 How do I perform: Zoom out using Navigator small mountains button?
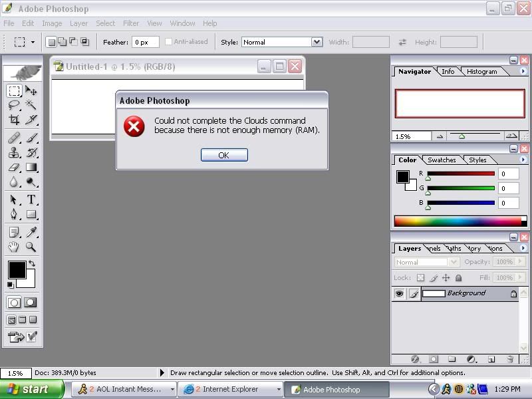pyautogui.click(x=440, y=136)
